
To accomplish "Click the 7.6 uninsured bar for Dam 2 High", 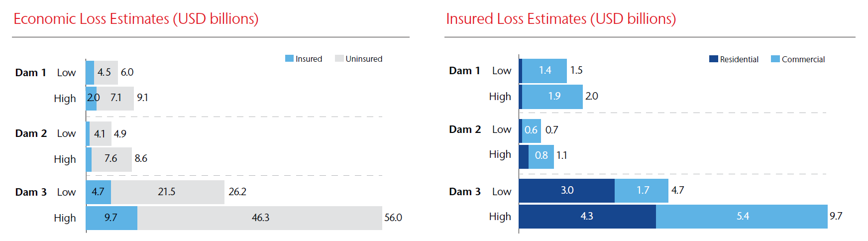I will [x=111, y=159].
